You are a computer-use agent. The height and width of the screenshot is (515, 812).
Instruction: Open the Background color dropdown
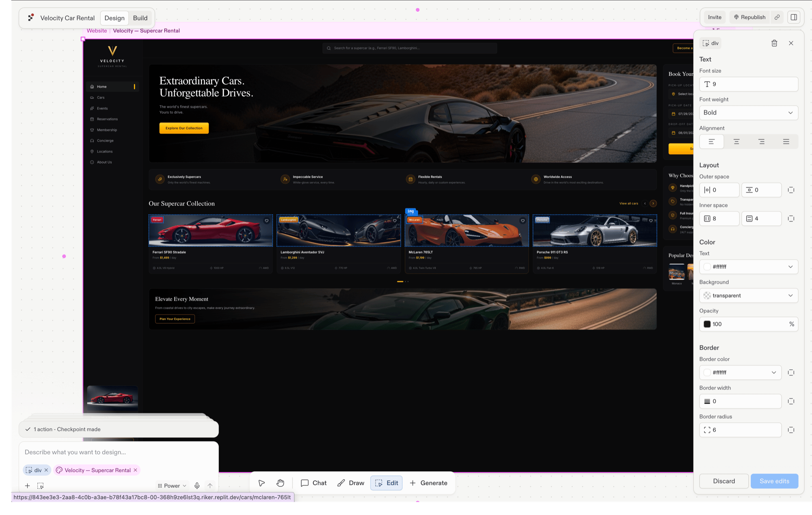click(x=749, y=295)
